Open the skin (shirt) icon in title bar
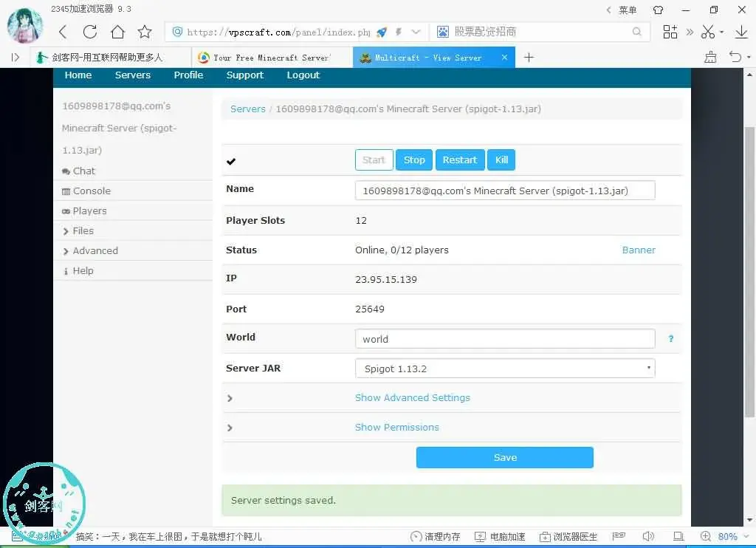Viewport: 756px width, 548px height. [658, 10]
